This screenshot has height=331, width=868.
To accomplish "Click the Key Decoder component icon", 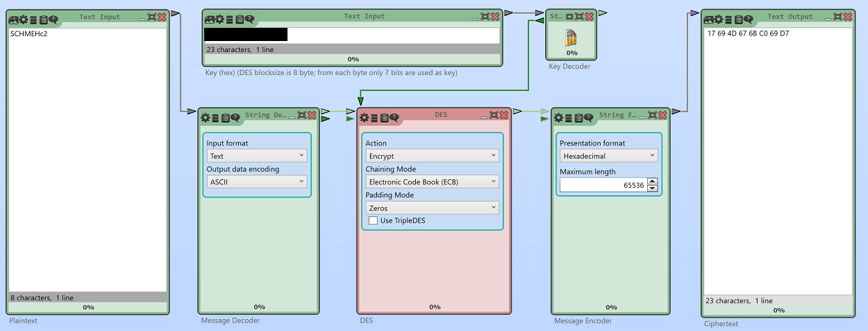I will click(571, 38).
